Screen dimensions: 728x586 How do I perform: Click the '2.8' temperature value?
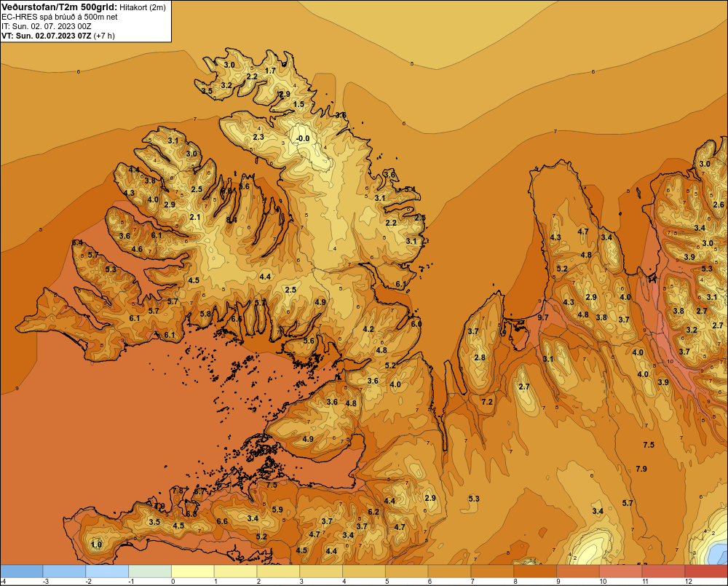pos(480,357)
